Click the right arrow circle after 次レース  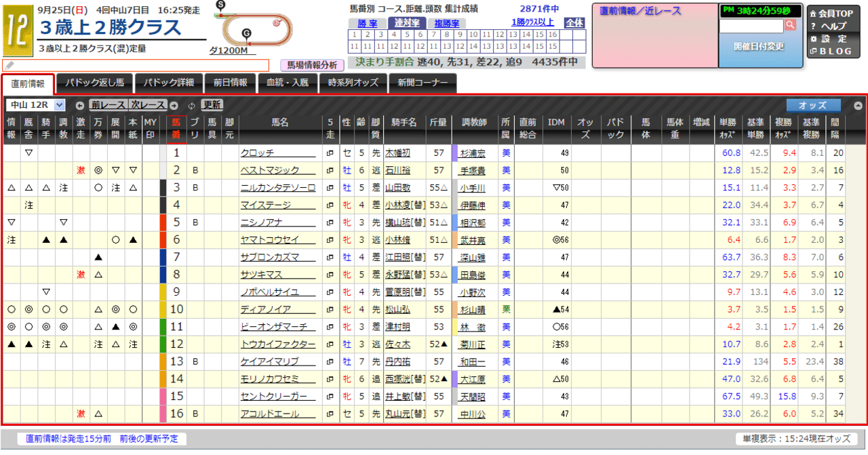click(x=174, y=106)
